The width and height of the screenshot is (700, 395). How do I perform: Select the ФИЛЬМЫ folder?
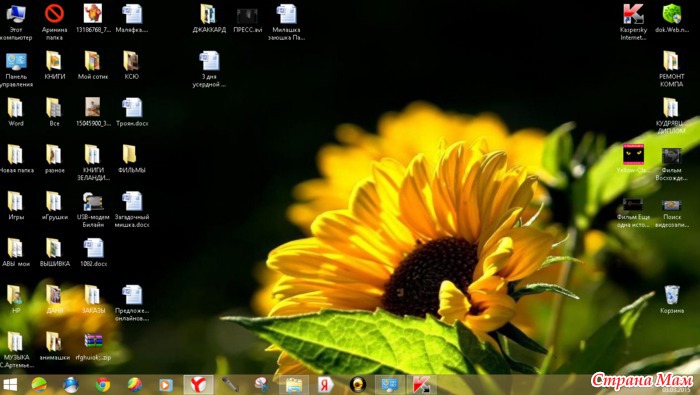coord(132,159)
